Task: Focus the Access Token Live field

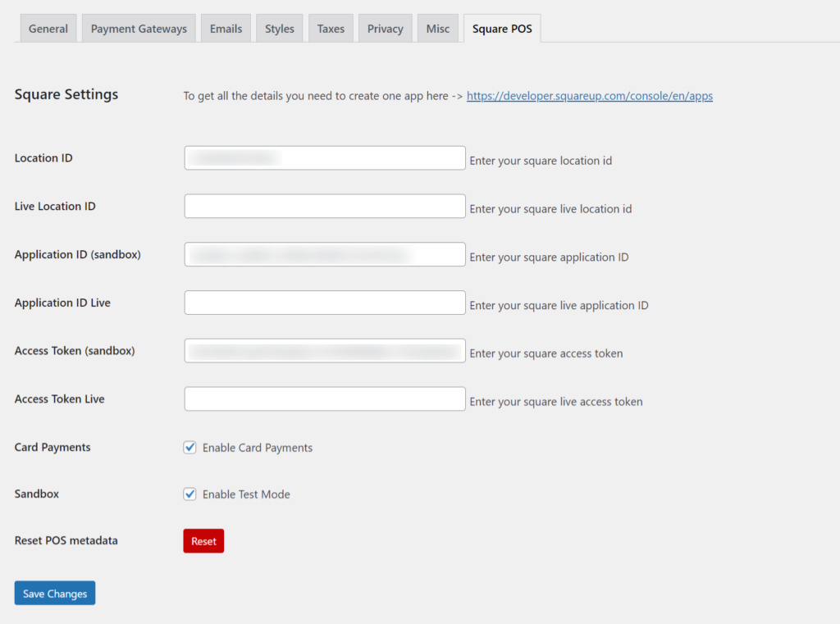Action: [x=325, y=399]
